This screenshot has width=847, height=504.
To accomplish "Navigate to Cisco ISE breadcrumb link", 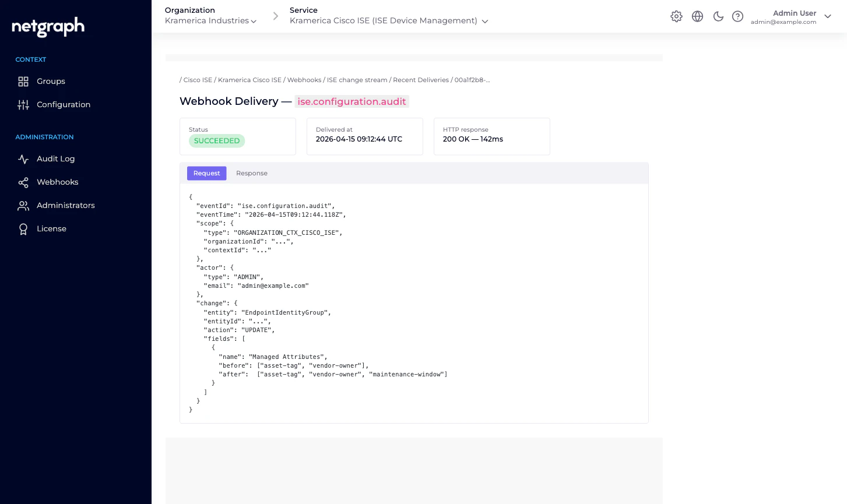I will click(197, 80).
